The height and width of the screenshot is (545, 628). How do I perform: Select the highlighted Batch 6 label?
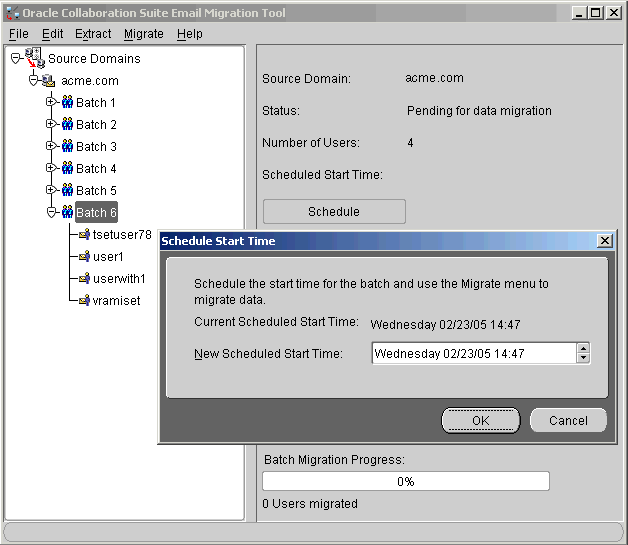(x=96, y=212)
